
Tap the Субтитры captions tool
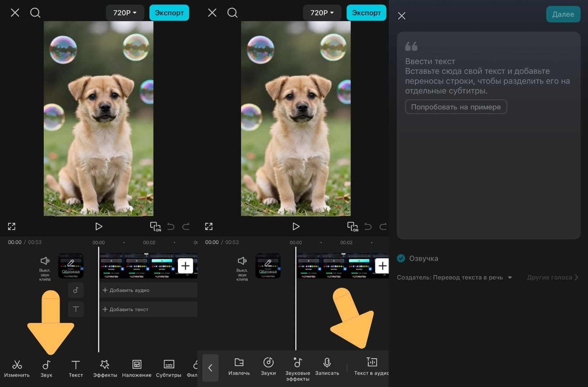tap(169, 368)
